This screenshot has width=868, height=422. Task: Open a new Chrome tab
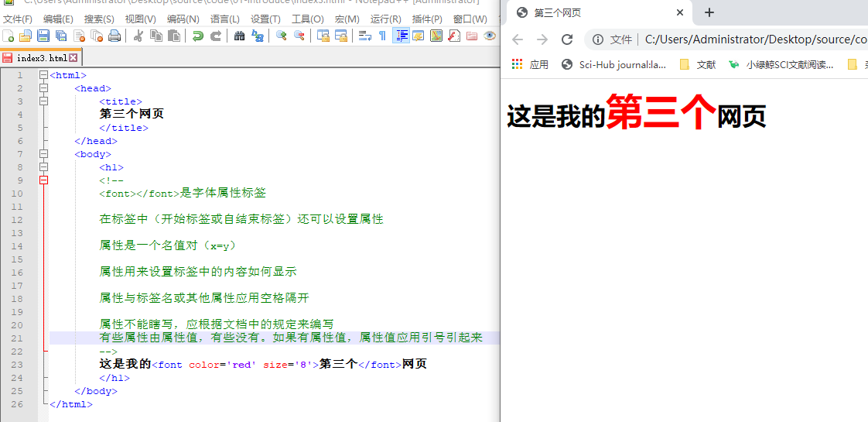click(x=709, y=12)
